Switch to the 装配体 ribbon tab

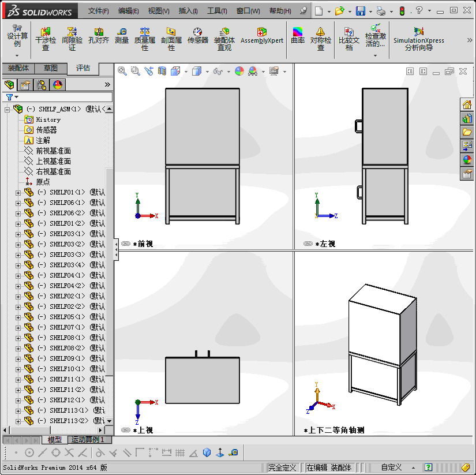(x=18, y=68)
